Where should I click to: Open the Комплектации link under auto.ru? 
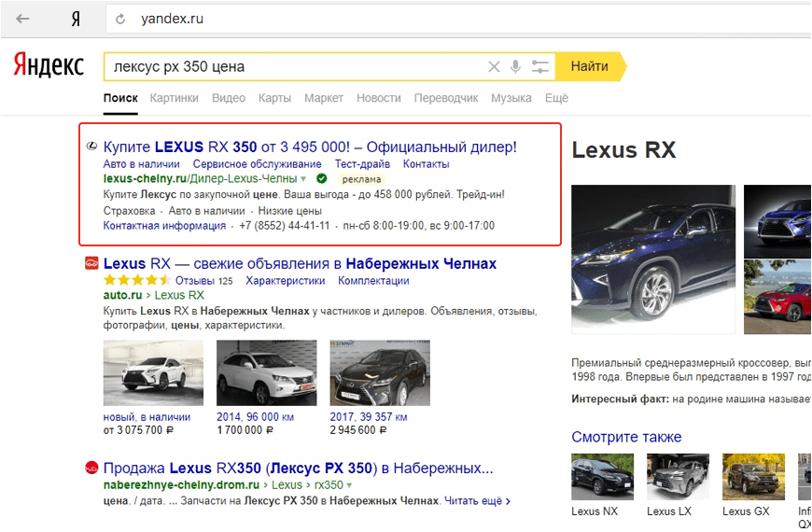point(373,281)
